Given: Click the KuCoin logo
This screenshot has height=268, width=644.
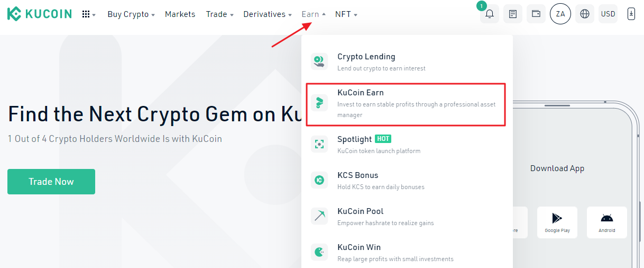Looking at the screenshot, I should (40, 14).
